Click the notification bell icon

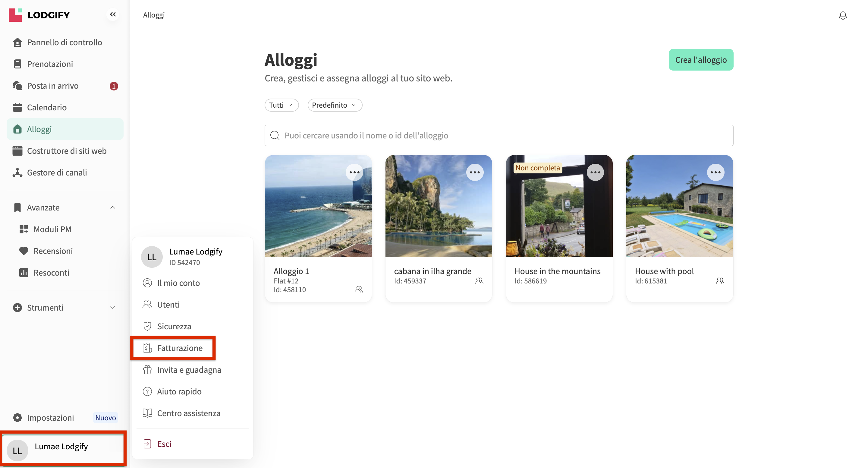click(x=842, y=15)
